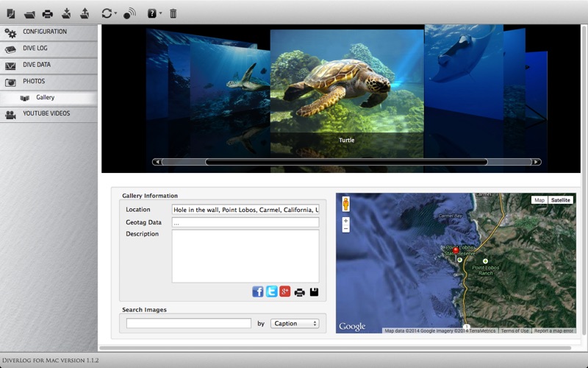
Task: Click the map zoom in plus button
Action: (x=345, y=221)
